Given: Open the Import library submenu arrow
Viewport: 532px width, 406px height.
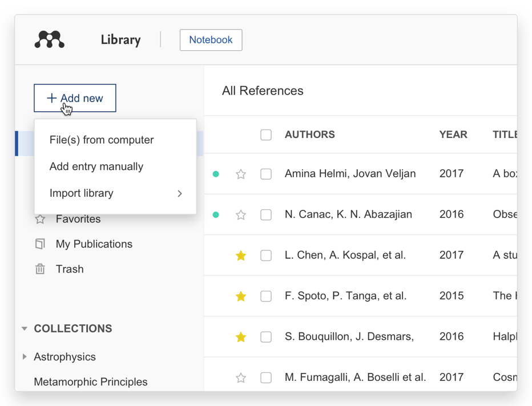Looking at the screenshot, I should 179,193.
